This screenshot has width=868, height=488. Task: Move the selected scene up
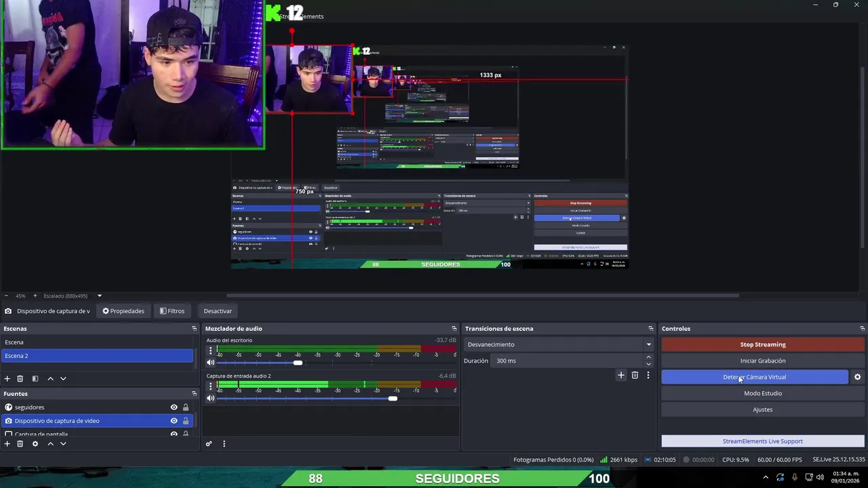(50, 378)
